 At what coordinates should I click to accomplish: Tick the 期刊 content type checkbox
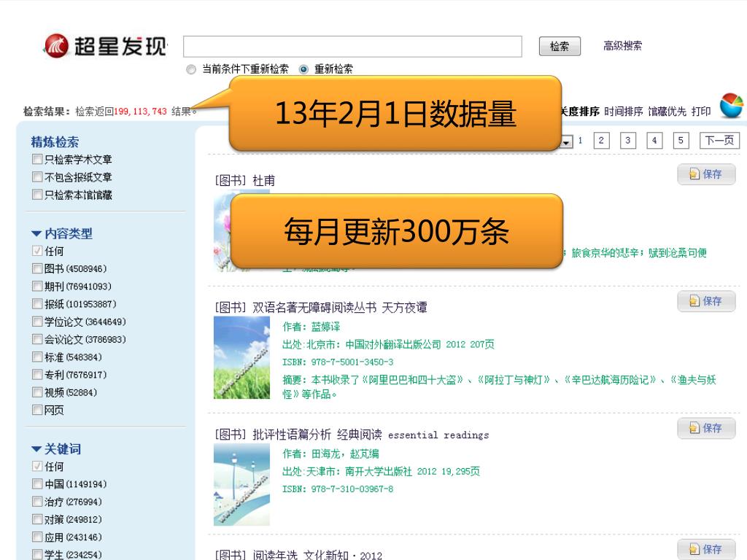tap(37, 287)
